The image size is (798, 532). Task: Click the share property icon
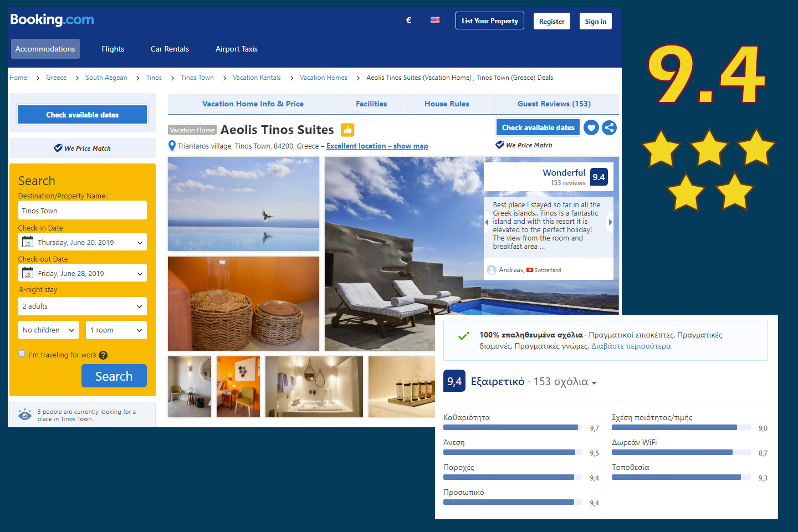click(x=609, y=128)
